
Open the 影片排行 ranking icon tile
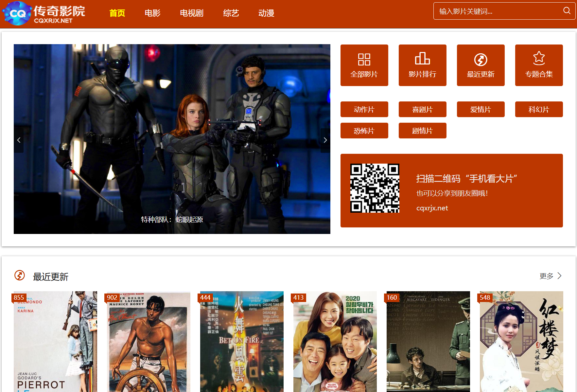click(422, 65)
